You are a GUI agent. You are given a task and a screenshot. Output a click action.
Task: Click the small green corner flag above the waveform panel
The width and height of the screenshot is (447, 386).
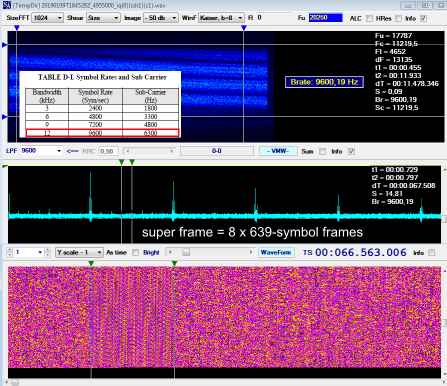5,166
